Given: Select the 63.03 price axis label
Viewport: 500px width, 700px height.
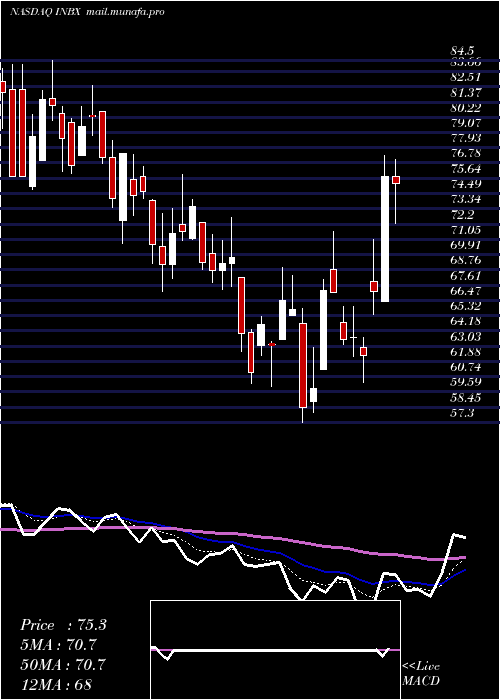Looking at the screenshot, I should point(465,337).
